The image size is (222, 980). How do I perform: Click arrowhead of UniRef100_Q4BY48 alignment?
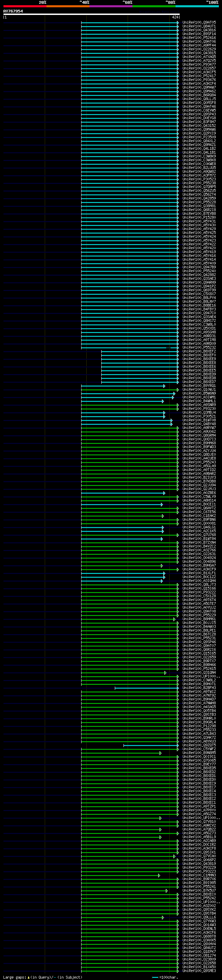pyautogui.click(x=171, y=424)
